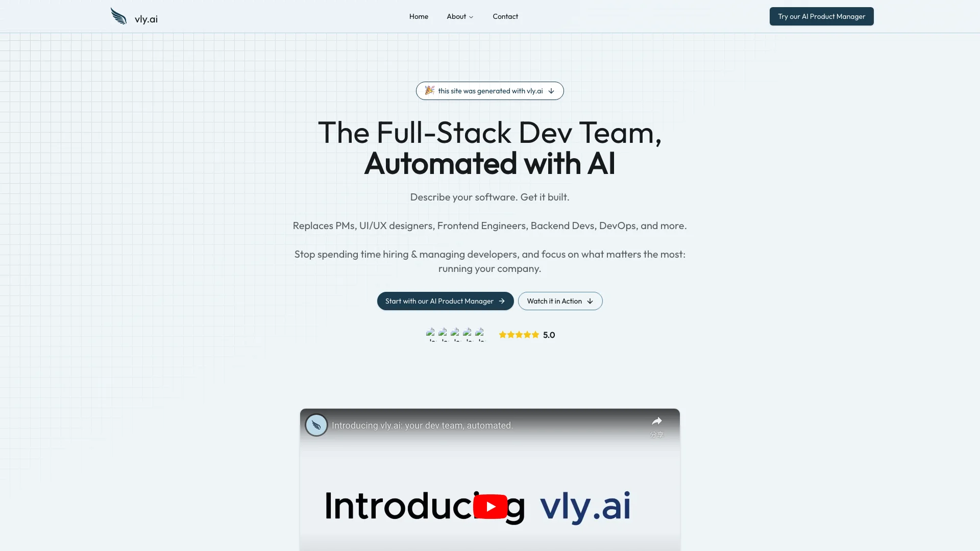The image size is (980, 551).
Task: Click the down arrow on Watch button
Action: pos(591,300)
